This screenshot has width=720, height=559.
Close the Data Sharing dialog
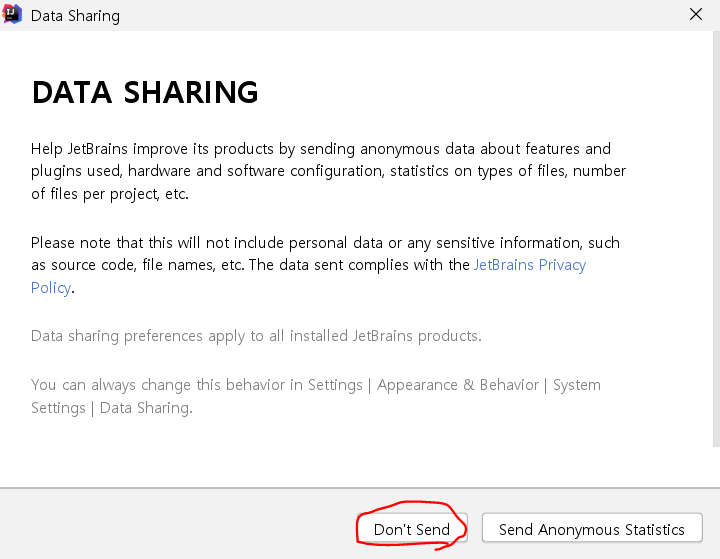(x=696, y=14)
